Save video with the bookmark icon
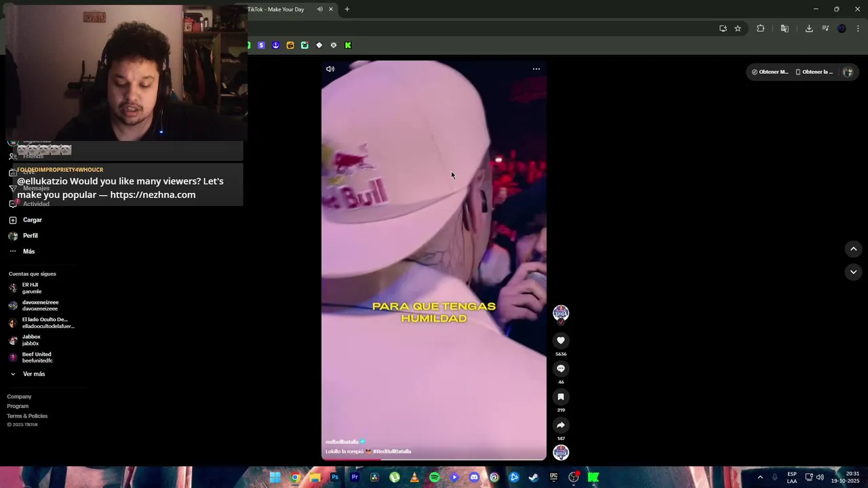868x488 pixels. (561, 397)
